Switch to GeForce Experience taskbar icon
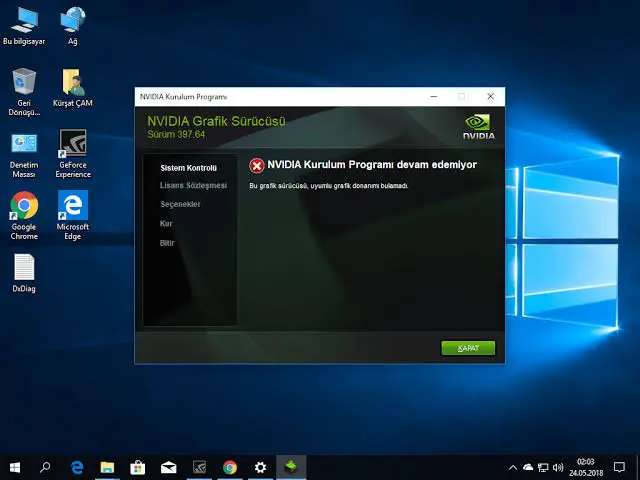The width and height of the screenshot is (640, 480). pyautogui.click(x=199, y=467)
